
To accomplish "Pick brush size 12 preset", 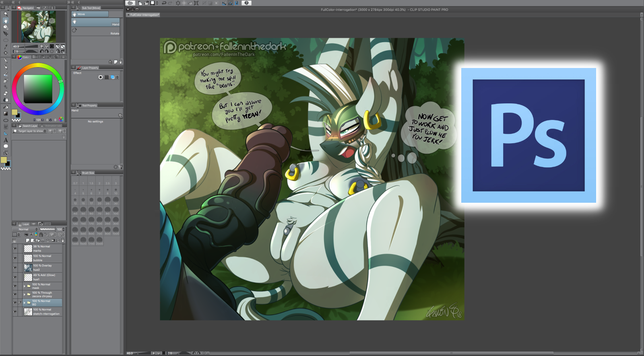I will click(x=75, y=200).
